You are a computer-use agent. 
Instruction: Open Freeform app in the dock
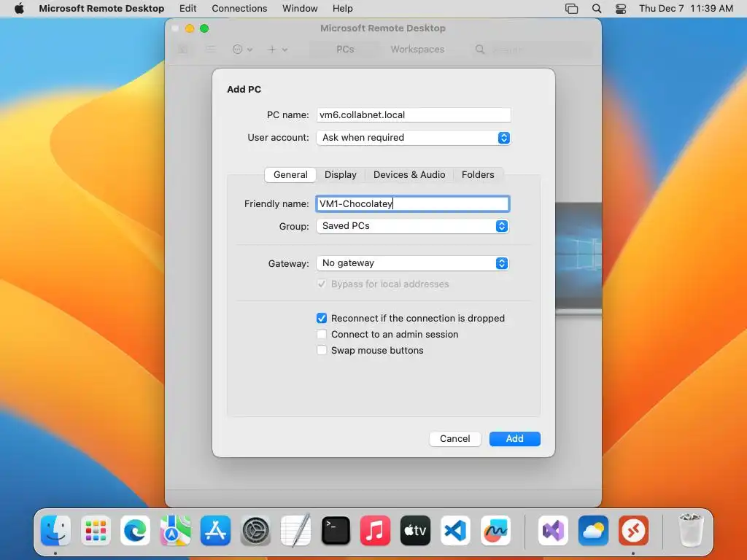click(495, 530)
